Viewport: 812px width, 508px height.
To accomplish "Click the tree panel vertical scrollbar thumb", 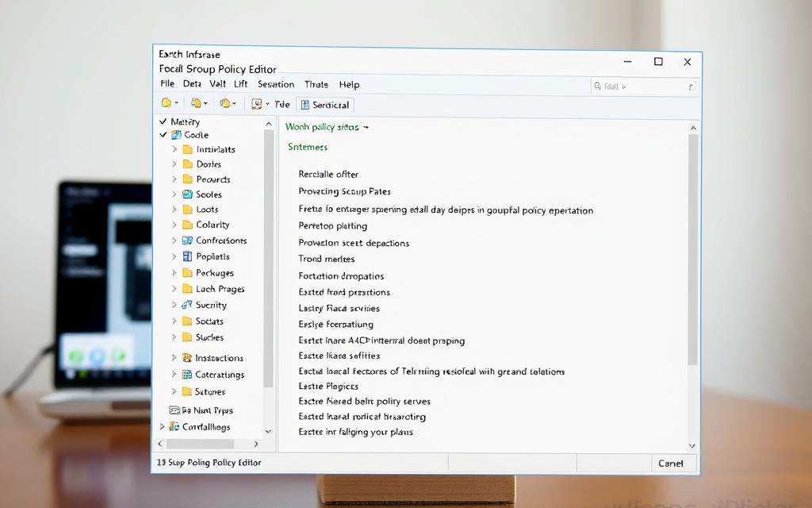I will 268,258.
